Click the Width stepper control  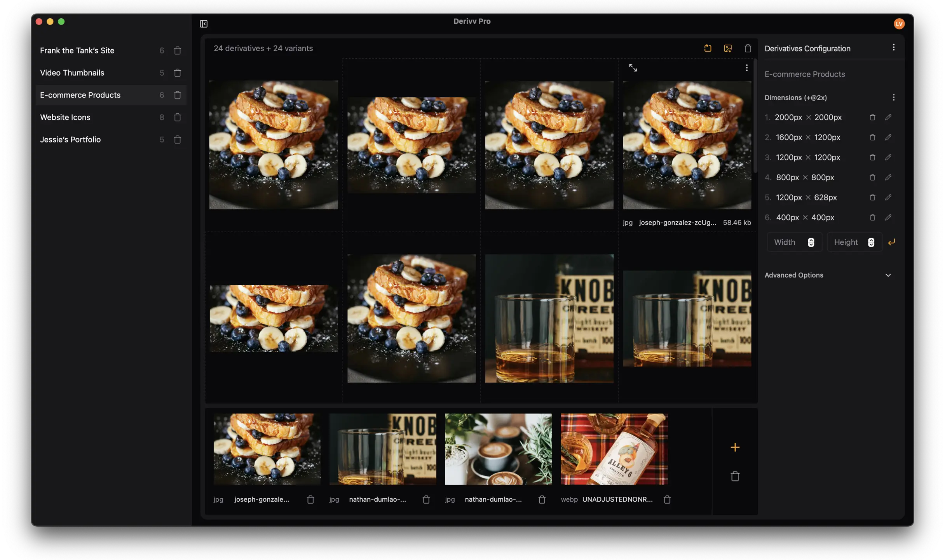click(x=811, y=242)
